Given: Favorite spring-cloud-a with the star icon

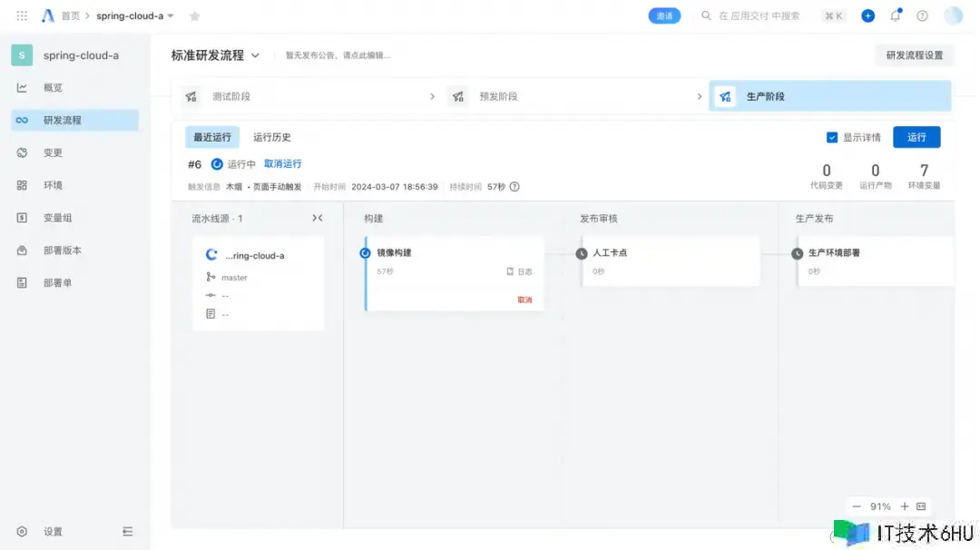Looking at the screenshot, I should pyautogui.click(x=194, y=16).
